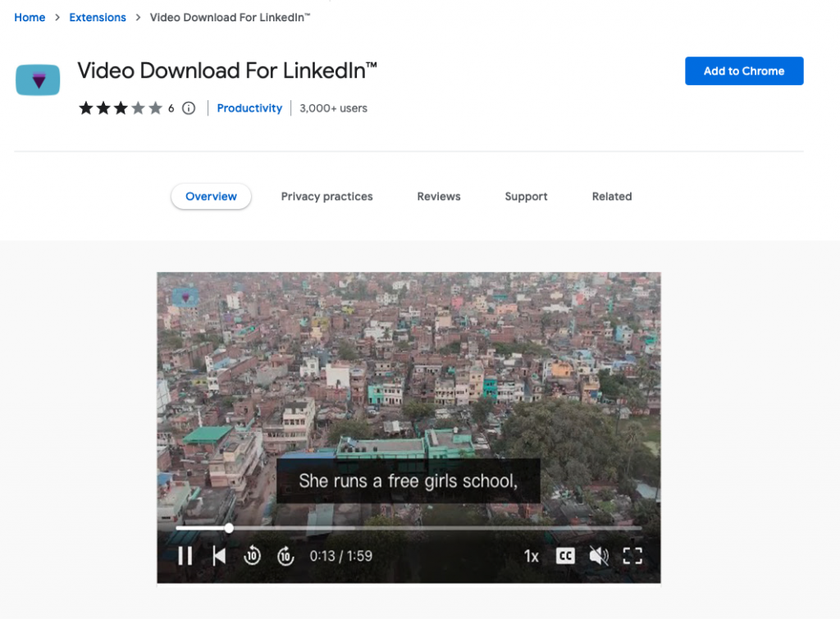Fast forward the video 10 seconds
The width and height of the screenshot is (840, 619).
285,556
